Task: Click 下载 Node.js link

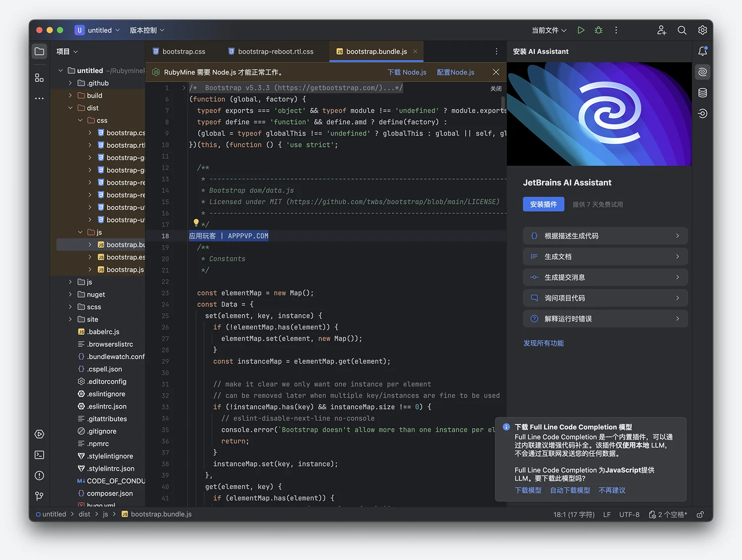Action: (407, 72)
